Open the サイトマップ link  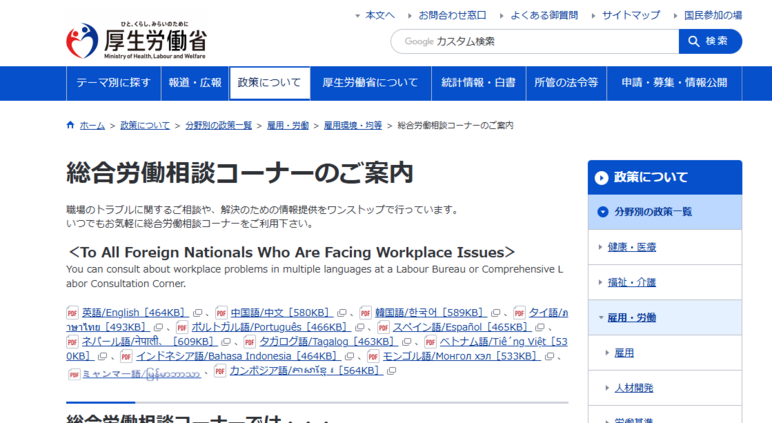(630, 15)
